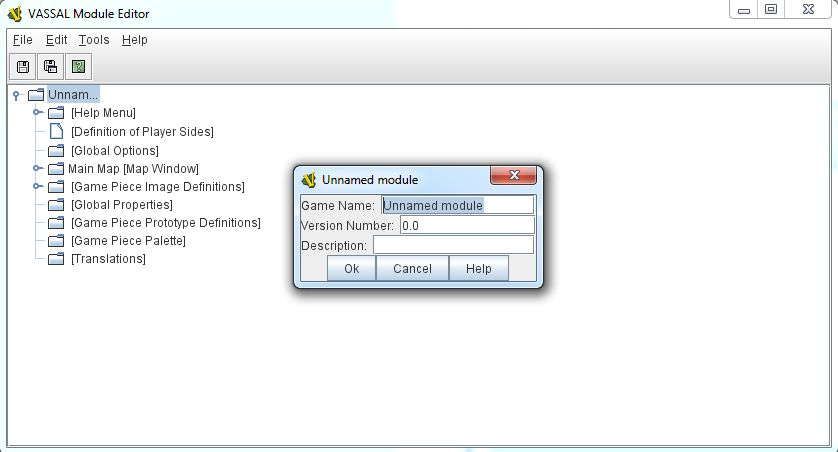The height and width of the screenshot is (452, 838).
Task: Close the VASSAL Module Editor window
Action: coord(809,10)
